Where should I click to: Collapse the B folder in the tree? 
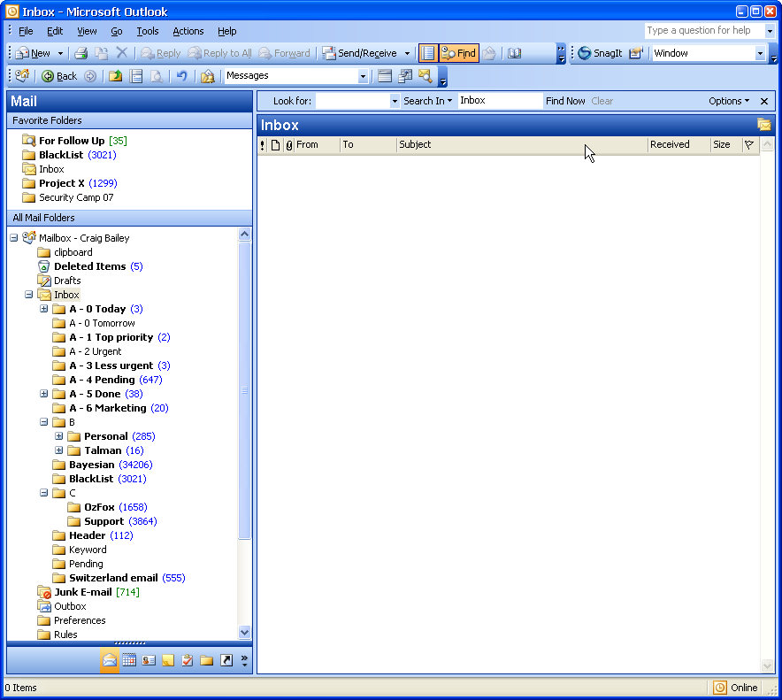click(44, 422)
